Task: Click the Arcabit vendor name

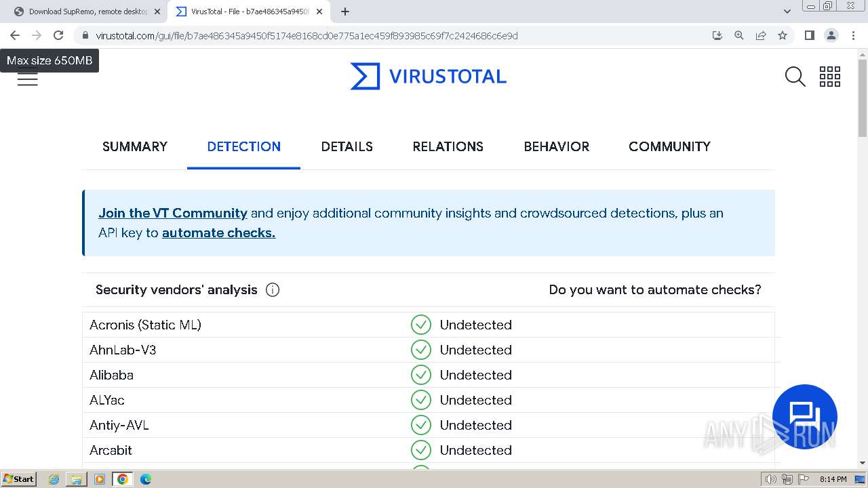Action: pos(111,450)
